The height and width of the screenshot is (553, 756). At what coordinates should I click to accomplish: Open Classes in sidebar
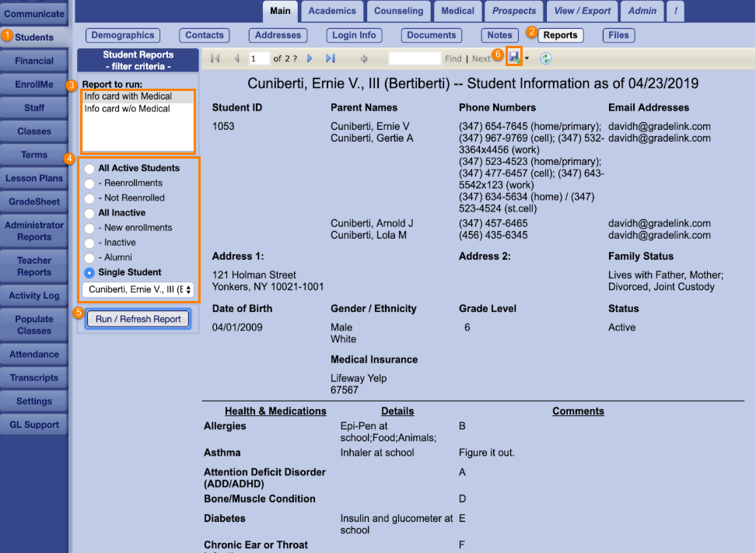[34, 131]
